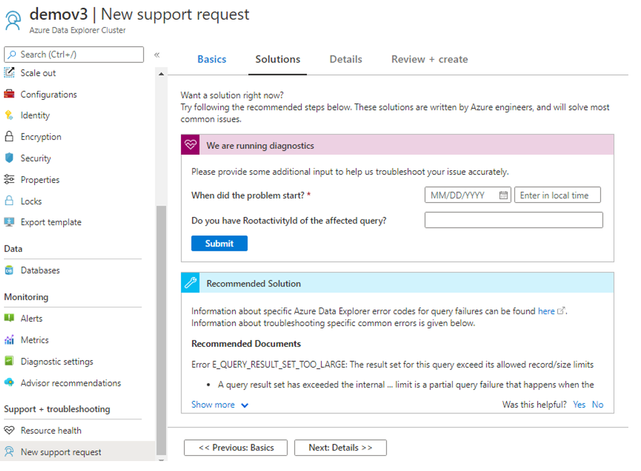Click the search magnifier icon
Viewport: 641px width, 471px height.
(x=12, y=54)
